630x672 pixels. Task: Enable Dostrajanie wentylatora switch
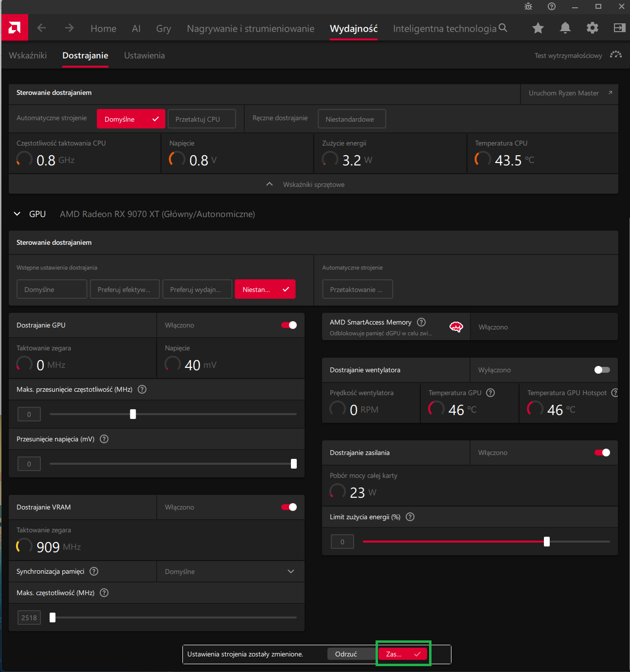click(602, 370)
